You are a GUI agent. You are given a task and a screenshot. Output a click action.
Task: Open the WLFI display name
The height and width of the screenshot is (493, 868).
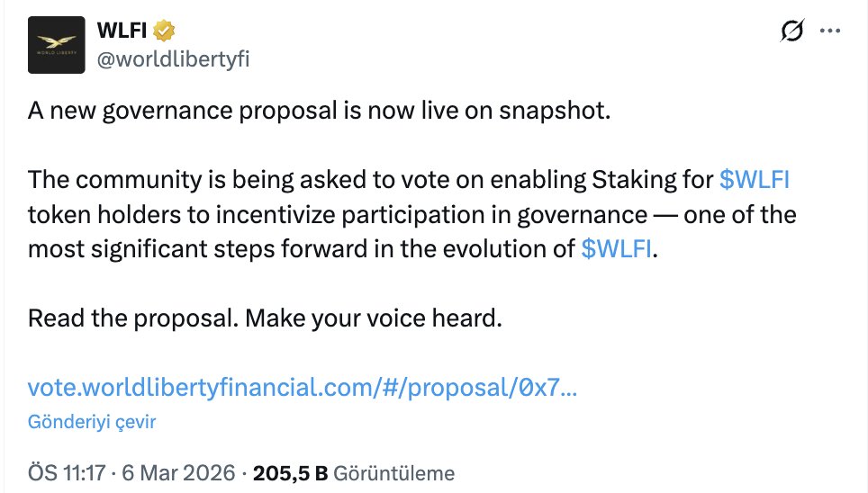(121, 31)
